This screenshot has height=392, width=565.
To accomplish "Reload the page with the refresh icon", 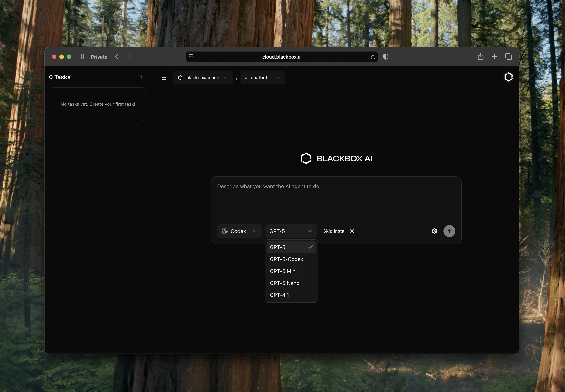I will [x=373, y=57].
